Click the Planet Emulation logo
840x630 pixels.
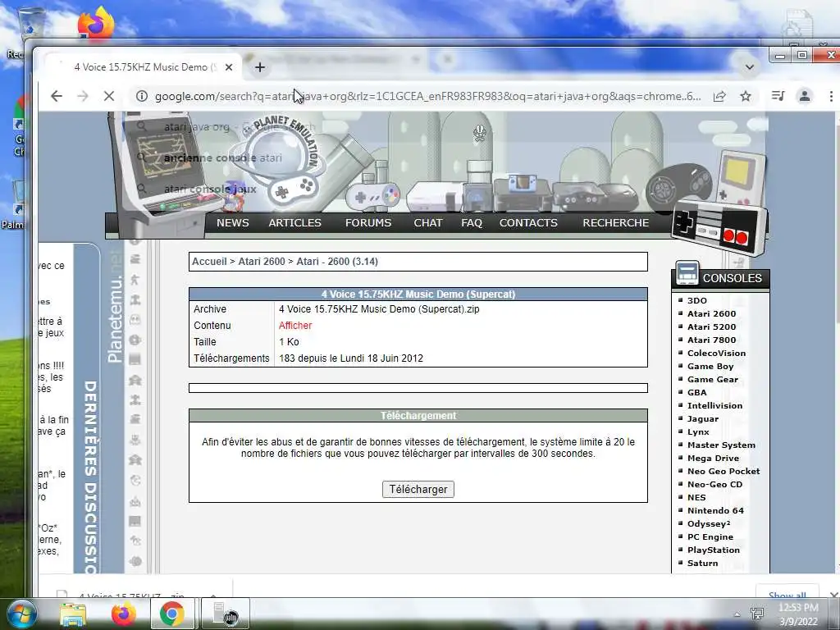pyautogui.click(x=279, y=160)
